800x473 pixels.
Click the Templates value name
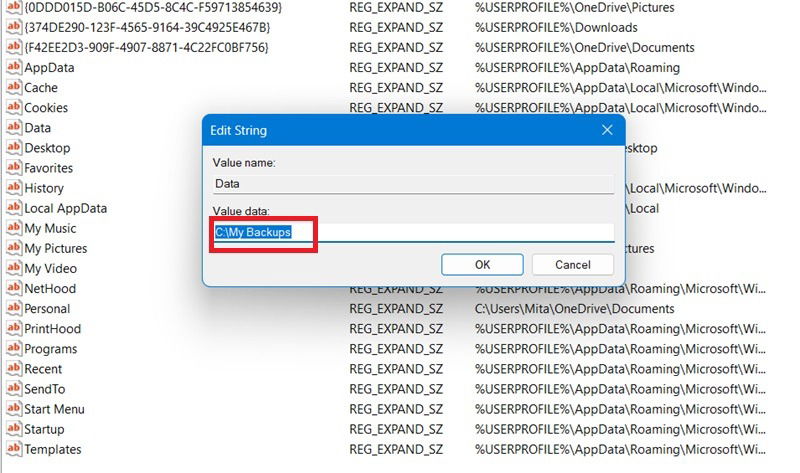pos(53,450)
